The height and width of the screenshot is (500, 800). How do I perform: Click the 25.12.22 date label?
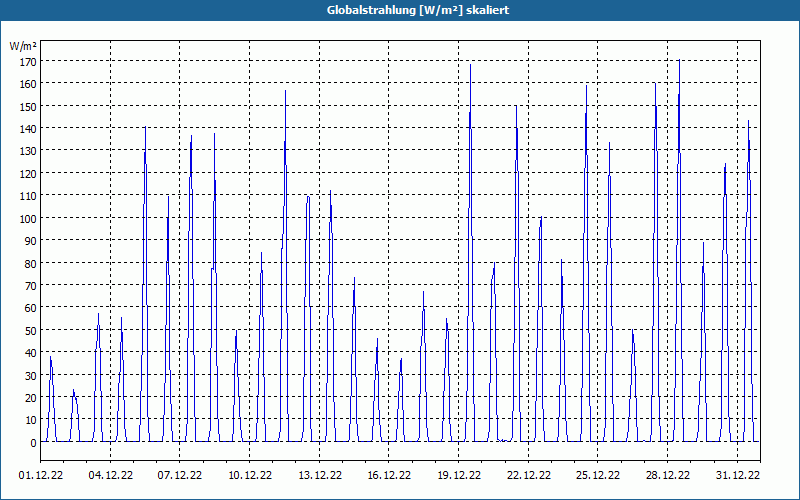click(598, 475)
